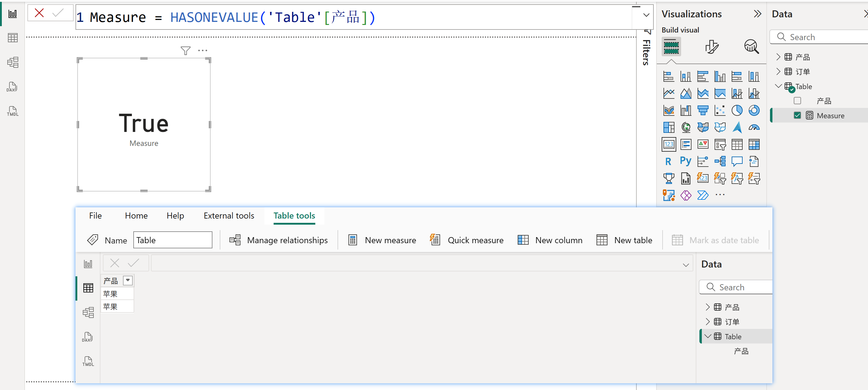Open DAX query view in main left sidebar

click(12, 87)
